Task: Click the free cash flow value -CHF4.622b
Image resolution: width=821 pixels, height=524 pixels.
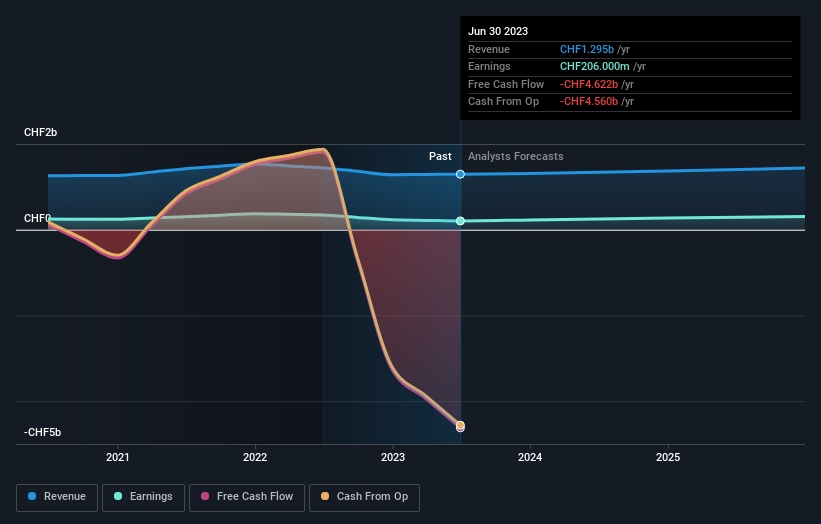Action: point(589,84)
